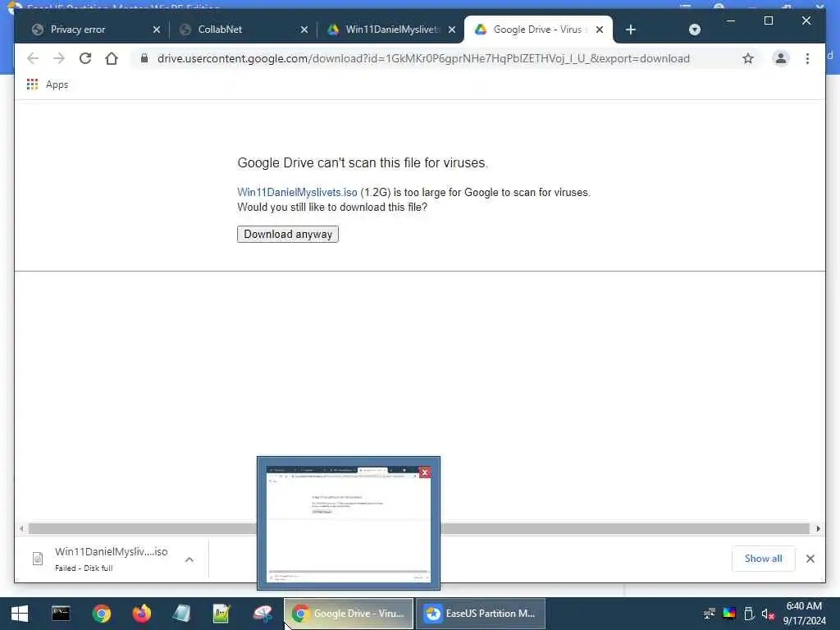This screenshot has width=840, height=630.
Task: Bookmark this page with the star icon
Action: coord(748,58)
